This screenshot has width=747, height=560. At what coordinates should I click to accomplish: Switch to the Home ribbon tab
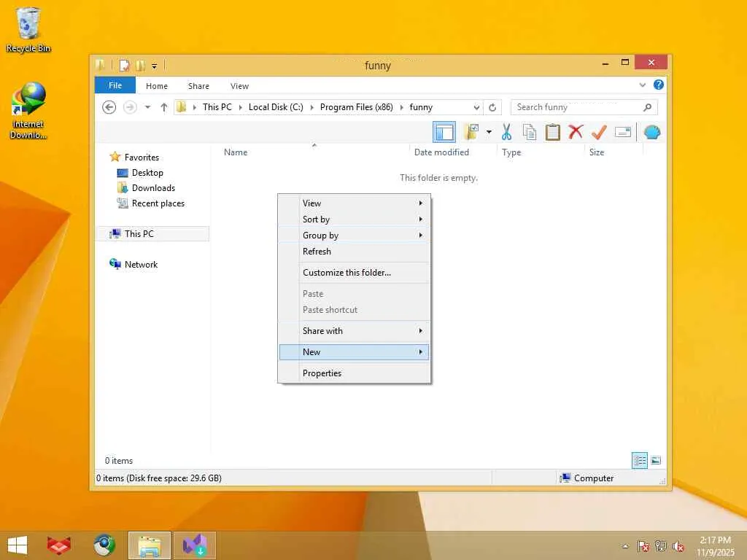coord(157,86)
